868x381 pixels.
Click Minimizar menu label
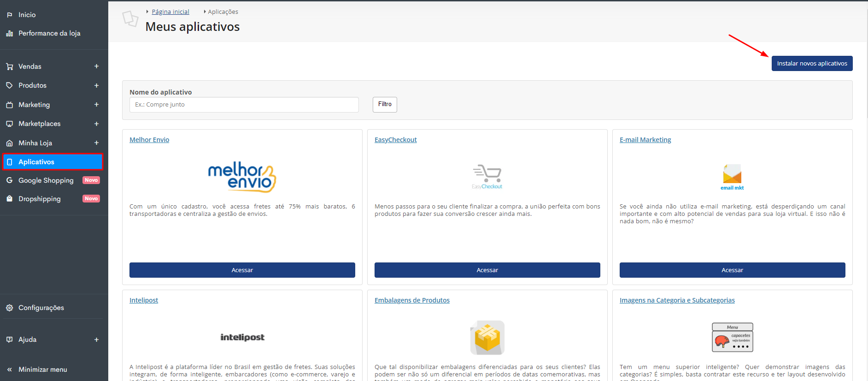[x=43, y=369]
